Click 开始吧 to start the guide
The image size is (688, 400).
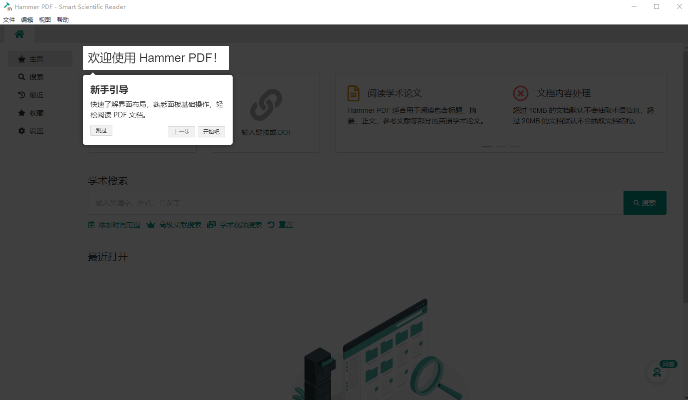(211, 131)
